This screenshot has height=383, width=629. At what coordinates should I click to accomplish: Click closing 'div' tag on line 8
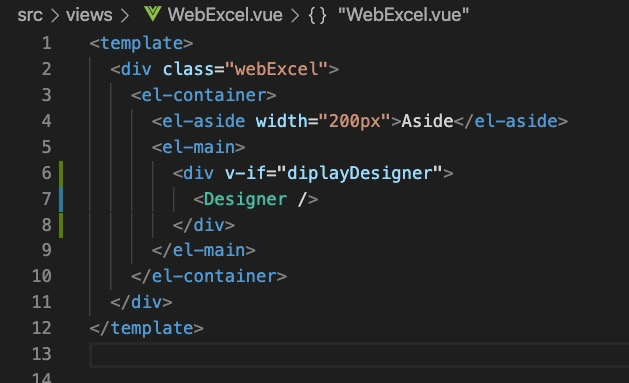[204, 225]
